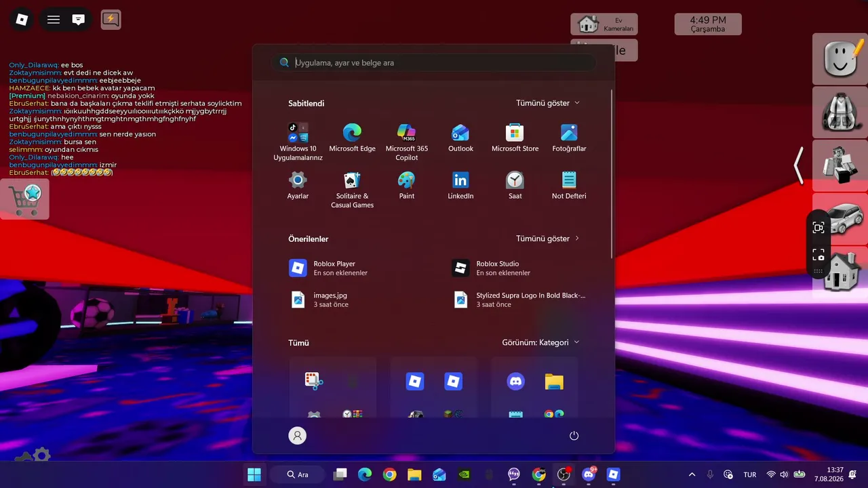Image resolution: width=868 pixels, height=488 pixels.
Task: Open the Paint app
Action: point(406,186)
